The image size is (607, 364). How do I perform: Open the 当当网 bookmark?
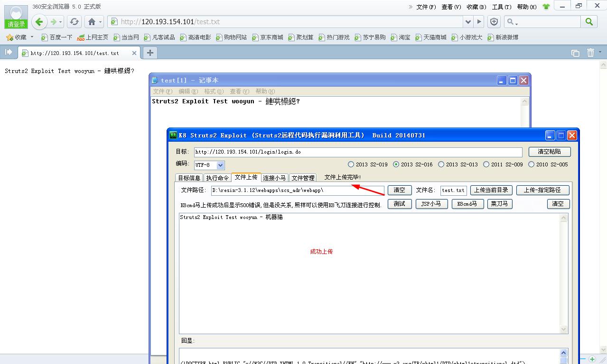[x=126, y=37]
